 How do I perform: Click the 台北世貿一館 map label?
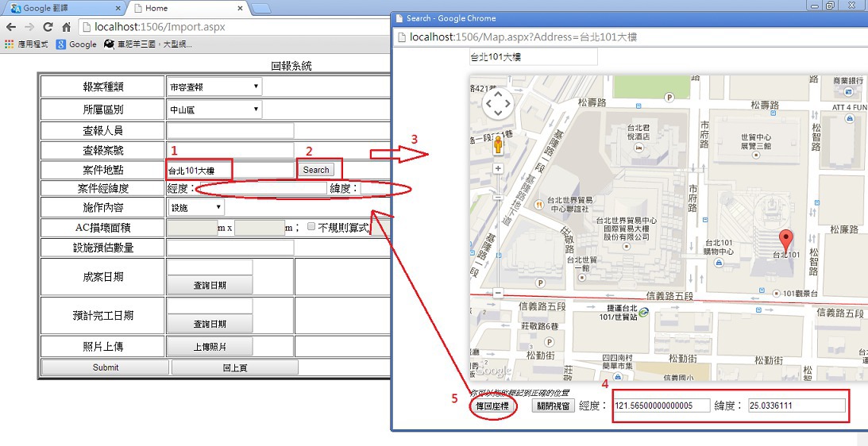pyautogui.click(x=581, y=263)
